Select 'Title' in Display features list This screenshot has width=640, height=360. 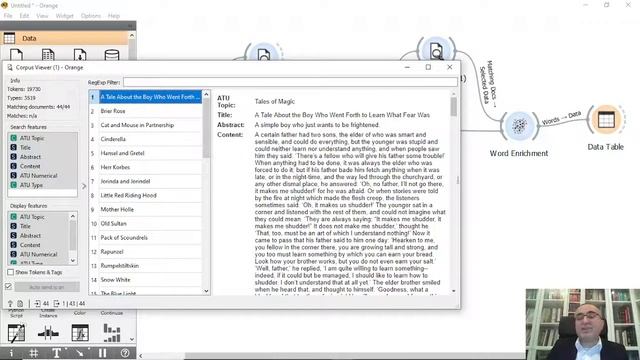tap(39, 226)
